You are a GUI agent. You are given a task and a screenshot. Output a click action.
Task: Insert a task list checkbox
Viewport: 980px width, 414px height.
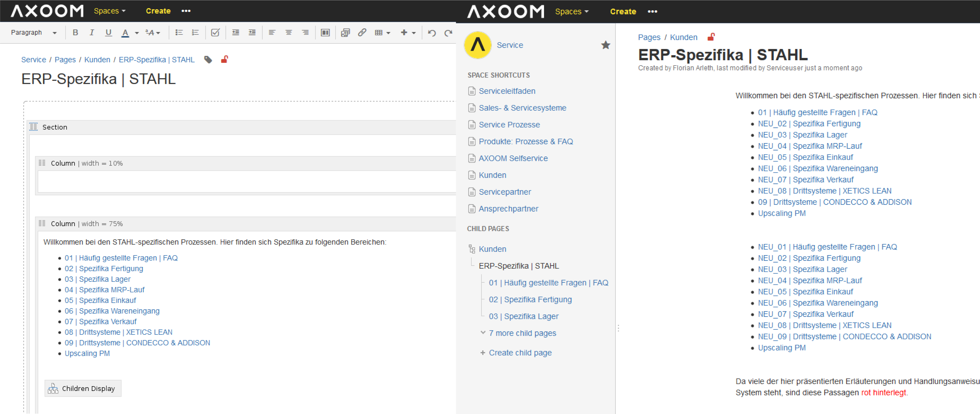(x=215, y=33)
